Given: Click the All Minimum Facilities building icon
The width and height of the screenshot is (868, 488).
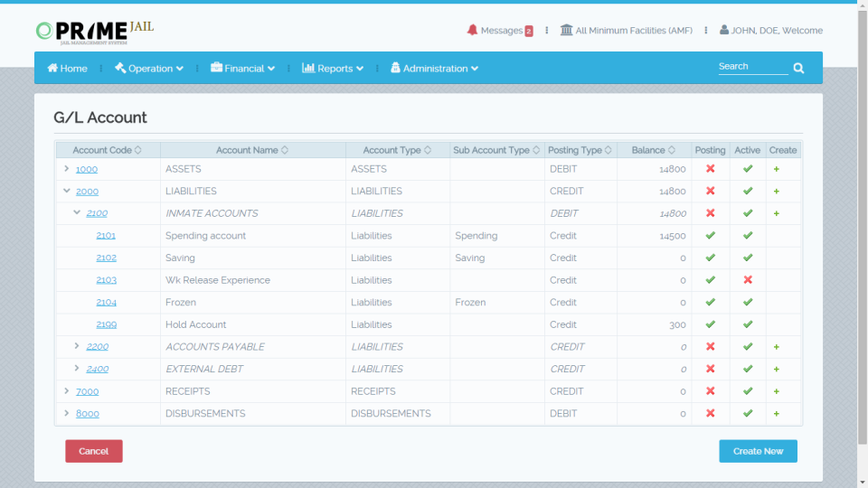Looking at the screenshot, I should tap(566, 30).
